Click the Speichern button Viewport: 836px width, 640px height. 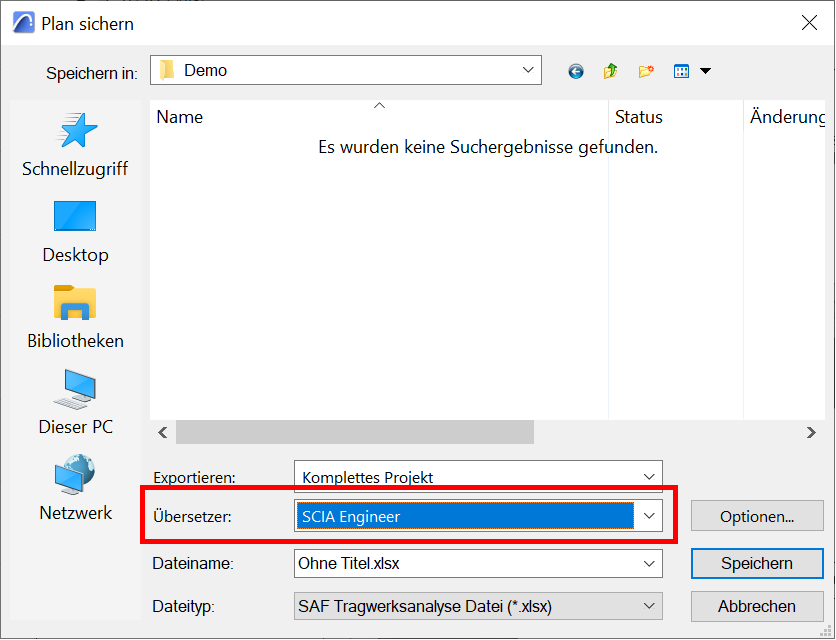coord(757,564)
